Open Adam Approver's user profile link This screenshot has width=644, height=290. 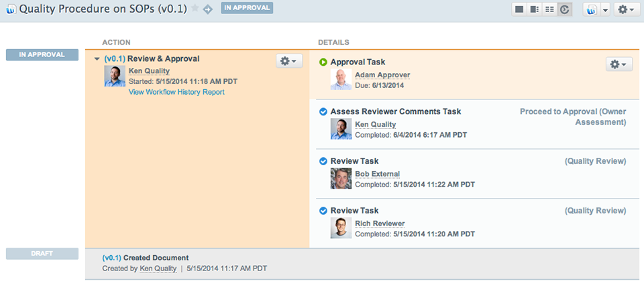point(382,75)
